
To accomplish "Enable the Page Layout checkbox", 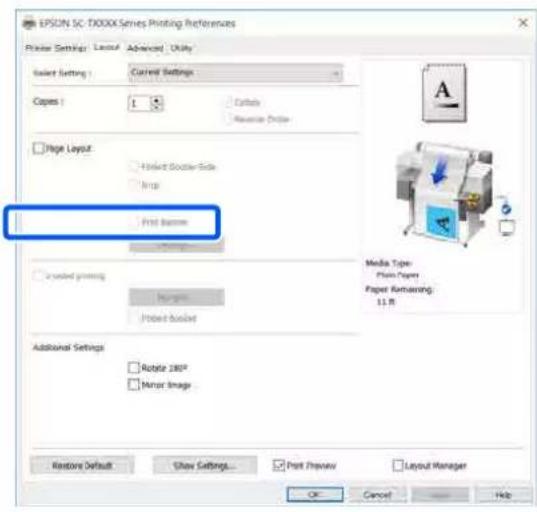I will (x=38, y=148).
